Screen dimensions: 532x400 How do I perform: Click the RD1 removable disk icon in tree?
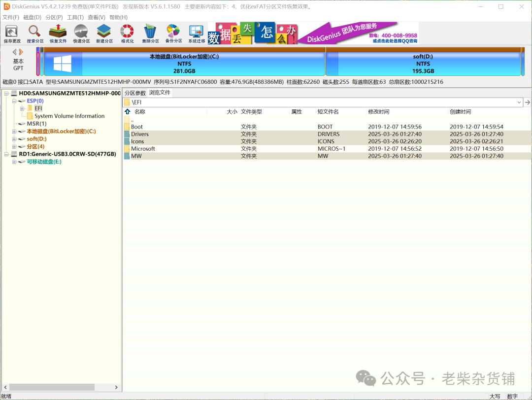(14, 154)
